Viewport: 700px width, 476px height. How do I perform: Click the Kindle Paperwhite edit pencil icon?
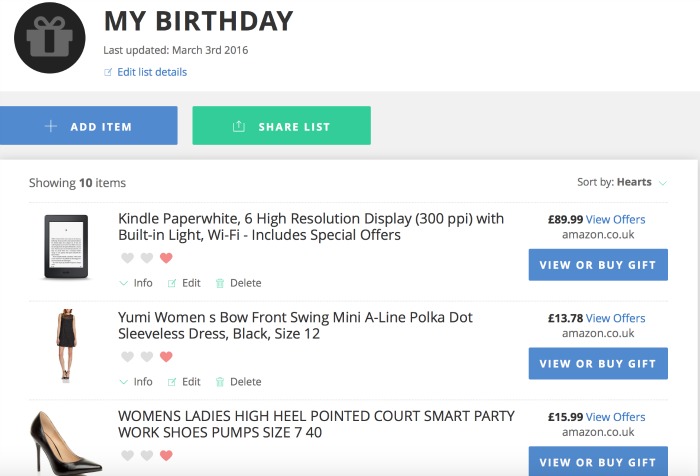tap(172, 283)
